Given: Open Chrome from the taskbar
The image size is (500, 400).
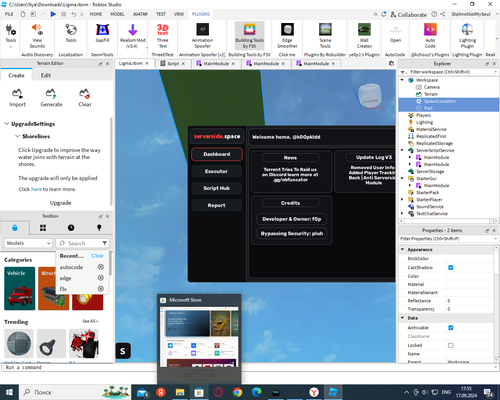Looking at the screenshot, I should [x=237, y=392].
